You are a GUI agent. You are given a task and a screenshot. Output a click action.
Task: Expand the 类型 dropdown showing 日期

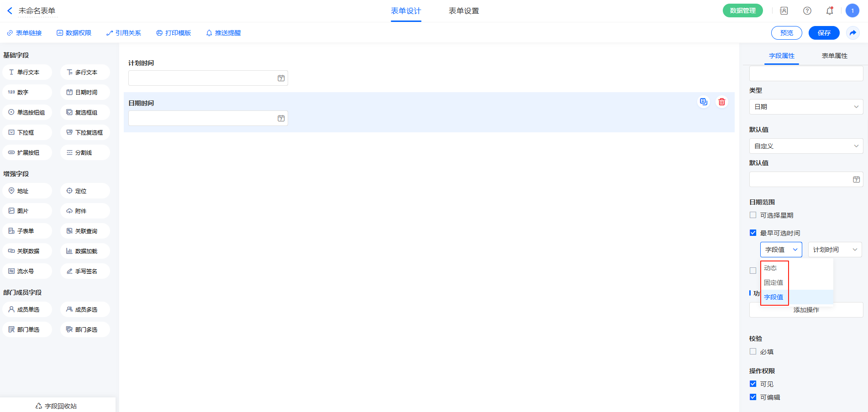pos(806,107)
